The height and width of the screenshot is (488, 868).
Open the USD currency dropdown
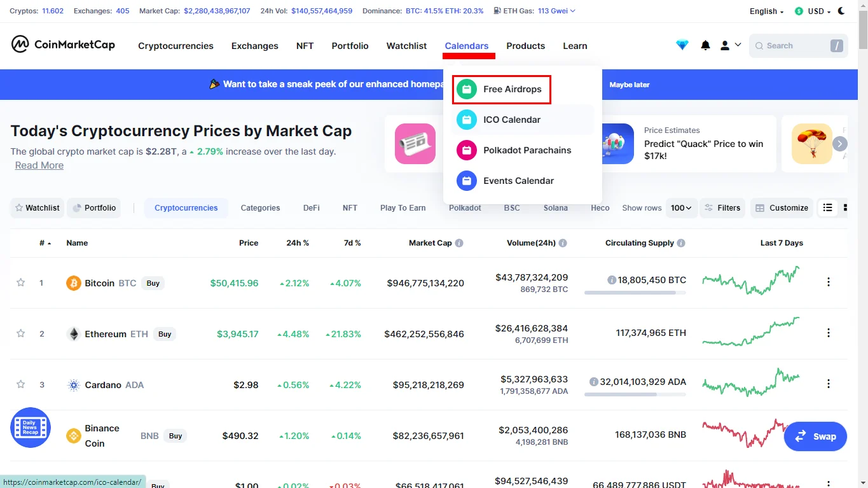tap(813, 11)
